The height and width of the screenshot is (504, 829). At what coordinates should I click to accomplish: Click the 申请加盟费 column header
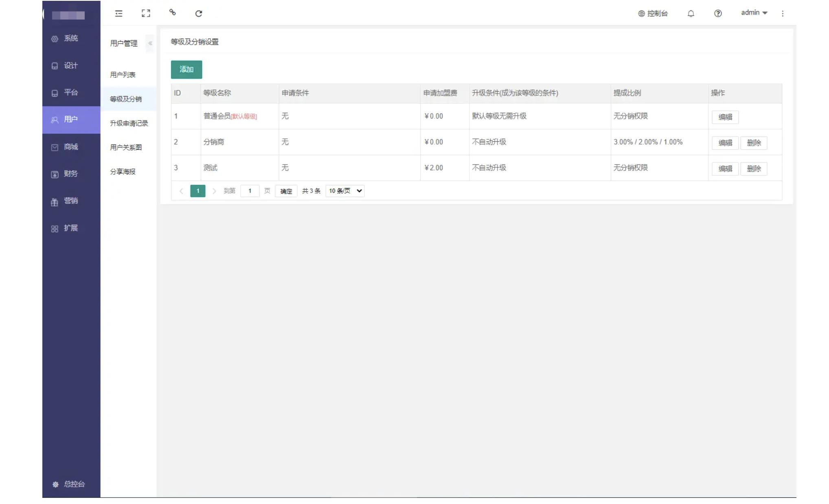point(445,93)
